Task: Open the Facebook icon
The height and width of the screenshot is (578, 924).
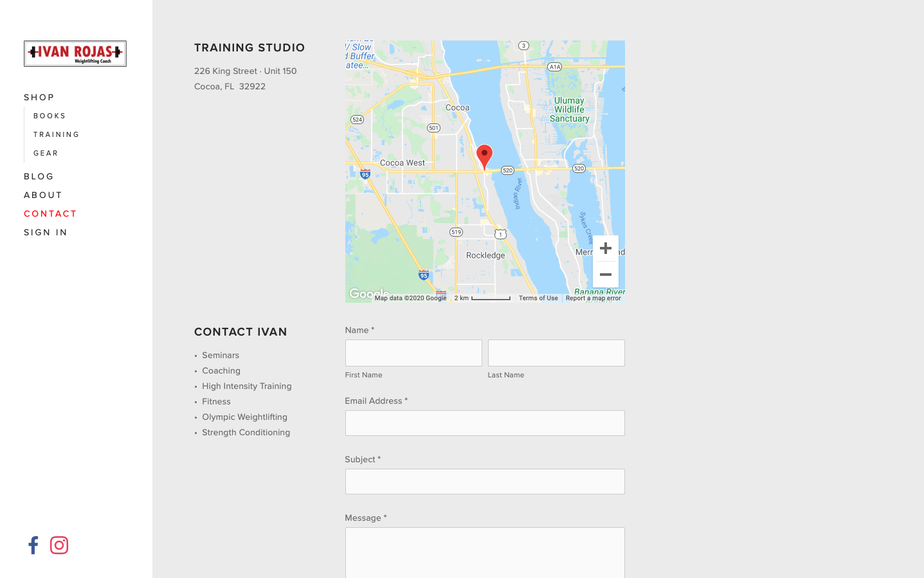Action: point(33,545)
